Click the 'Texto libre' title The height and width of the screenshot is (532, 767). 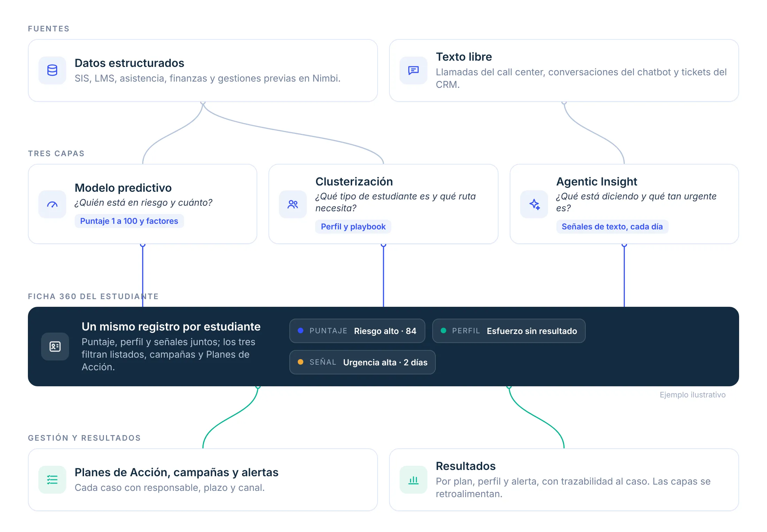(464, 57)
